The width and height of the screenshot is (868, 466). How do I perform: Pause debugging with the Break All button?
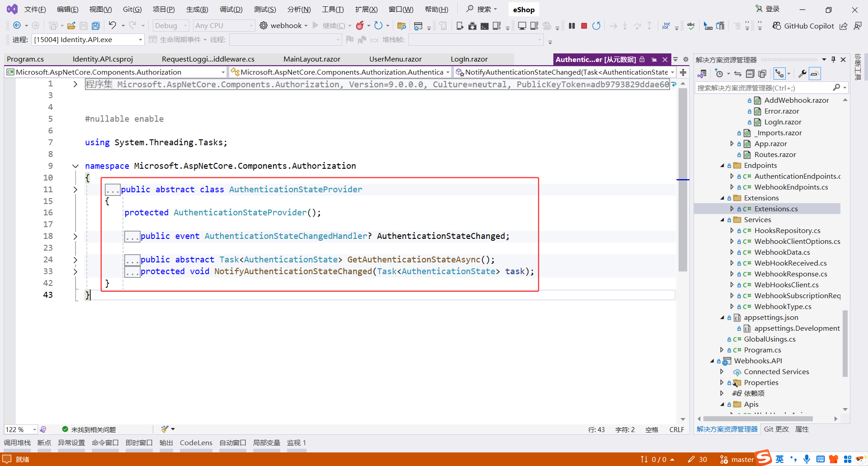coord(572,26)
